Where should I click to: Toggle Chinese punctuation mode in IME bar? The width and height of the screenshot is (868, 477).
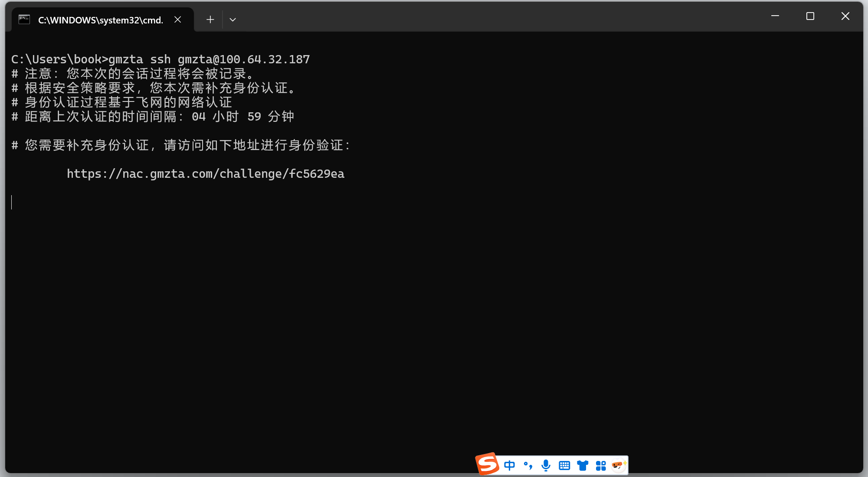(x=528, y=466)
